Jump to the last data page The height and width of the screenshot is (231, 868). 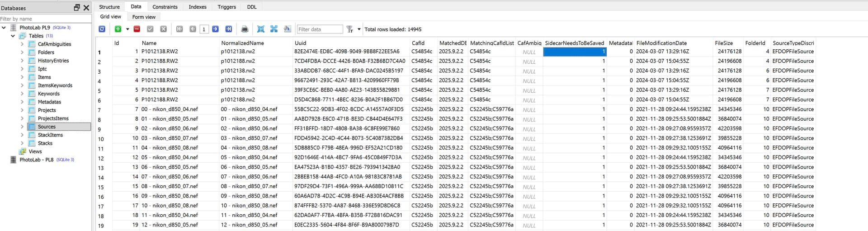[x=229, y=29]
